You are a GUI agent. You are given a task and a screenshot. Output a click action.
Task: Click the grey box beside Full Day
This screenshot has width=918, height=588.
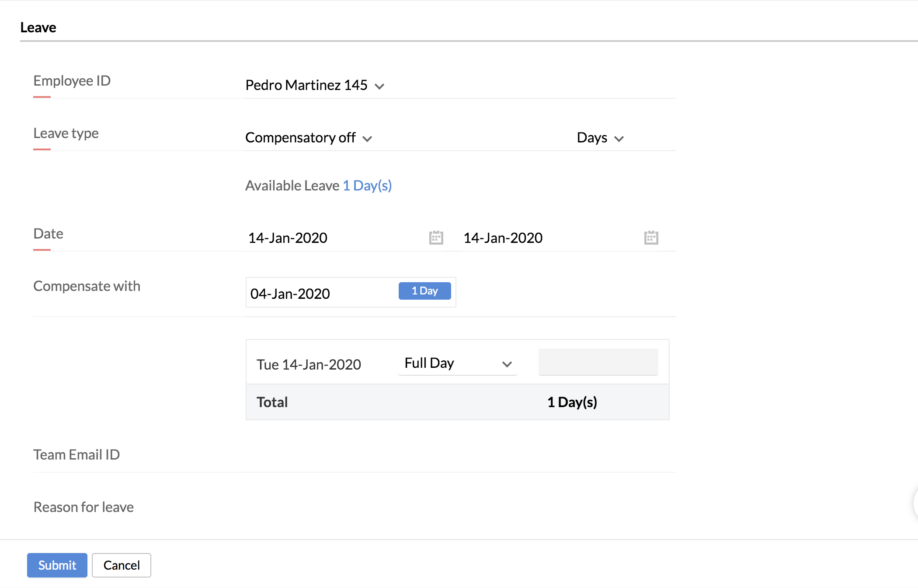[x=598, y=362]
